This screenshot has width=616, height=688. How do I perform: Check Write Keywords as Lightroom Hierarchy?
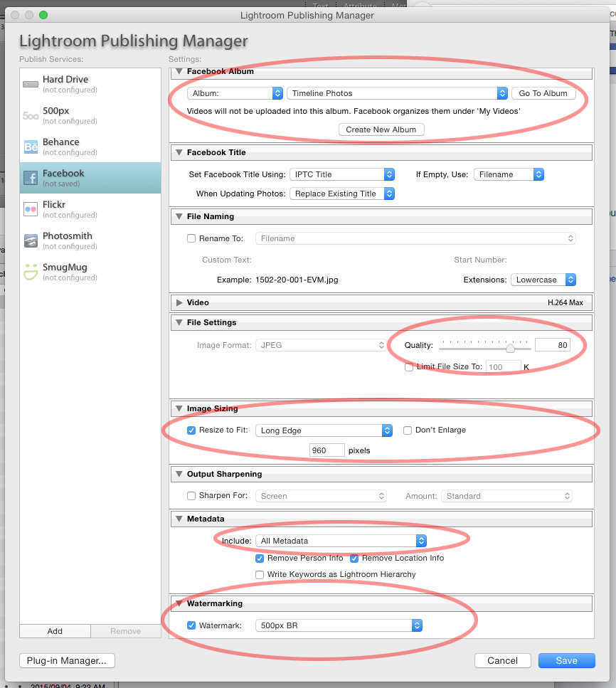point(260,575)
